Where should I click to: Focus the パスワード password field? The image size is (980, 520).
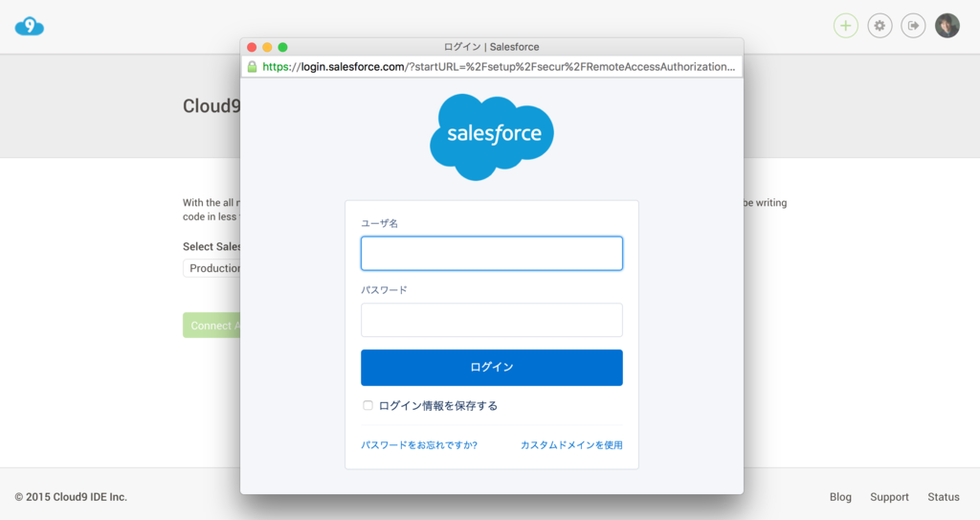492,320
